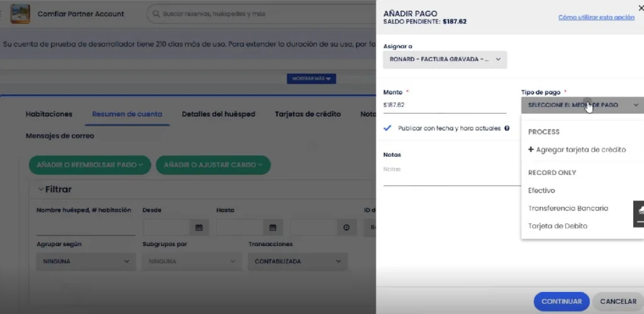Open the Hasta calendar picker icon
This screenshot has width=644, height=314.
272,227
